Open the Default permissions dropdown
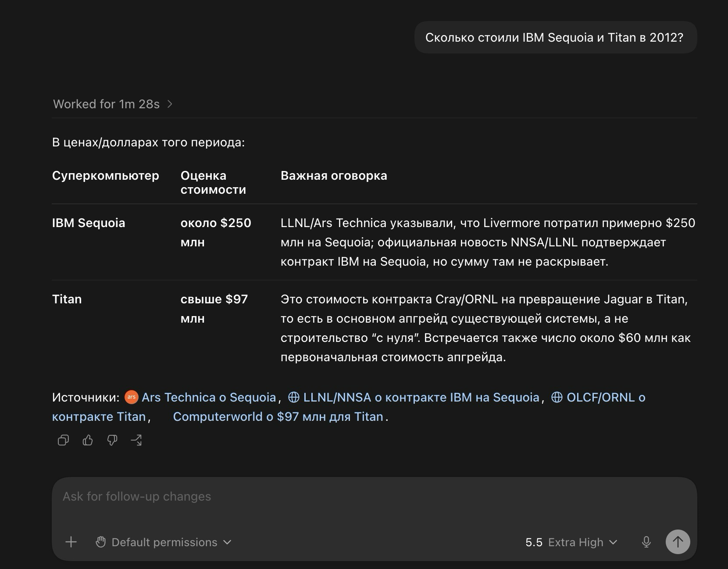This screenshot has width=728, height=569. pyautogui.click(x=163, y=542)
